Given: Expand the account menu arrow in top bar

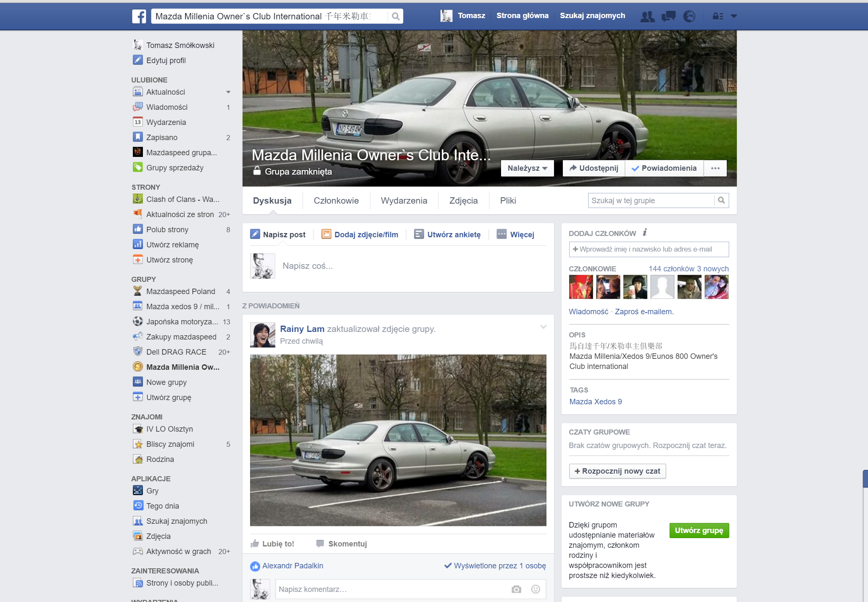Looking at the screenshot, I should tap(734, 16).
